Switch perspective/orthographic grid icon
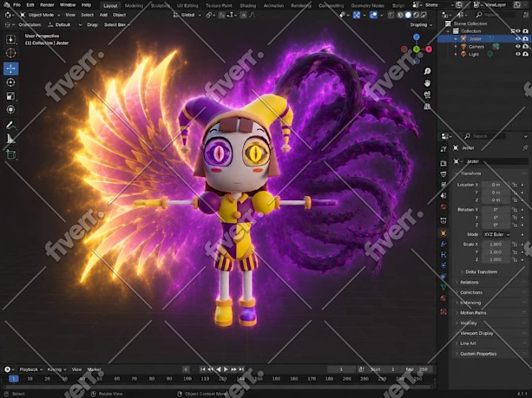The height and width of the screenshot is (398, 532). (427, 107)
